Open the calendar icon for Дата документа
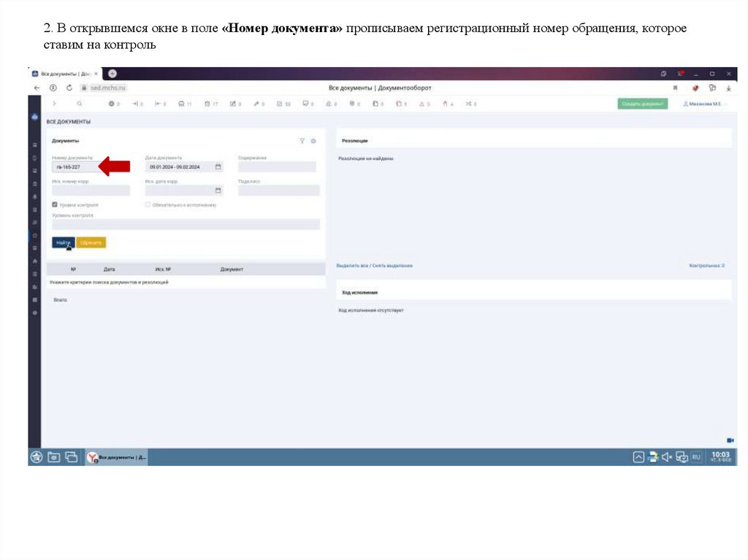The height and width of the screenshot is (560, 748). point(218,166)
